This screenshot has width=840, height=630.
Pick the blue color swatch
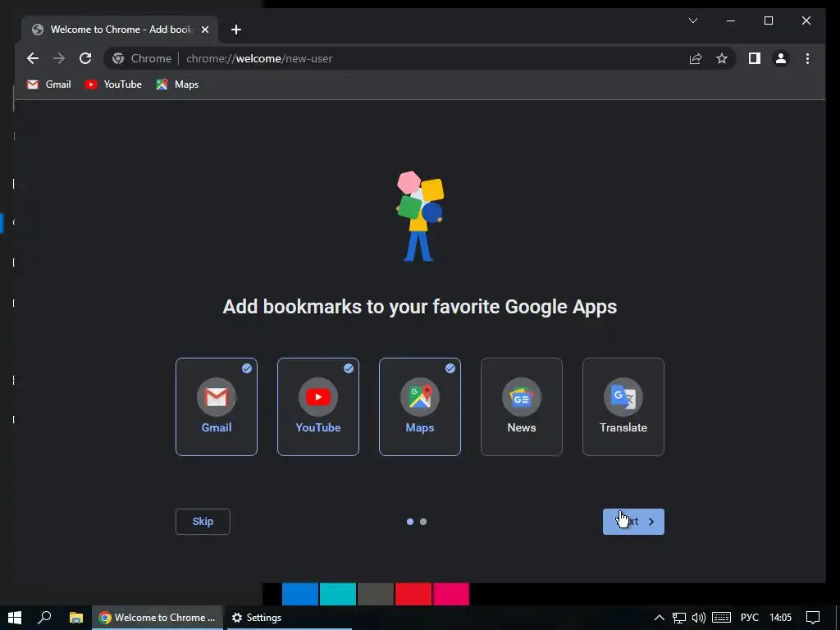[300, 594]
